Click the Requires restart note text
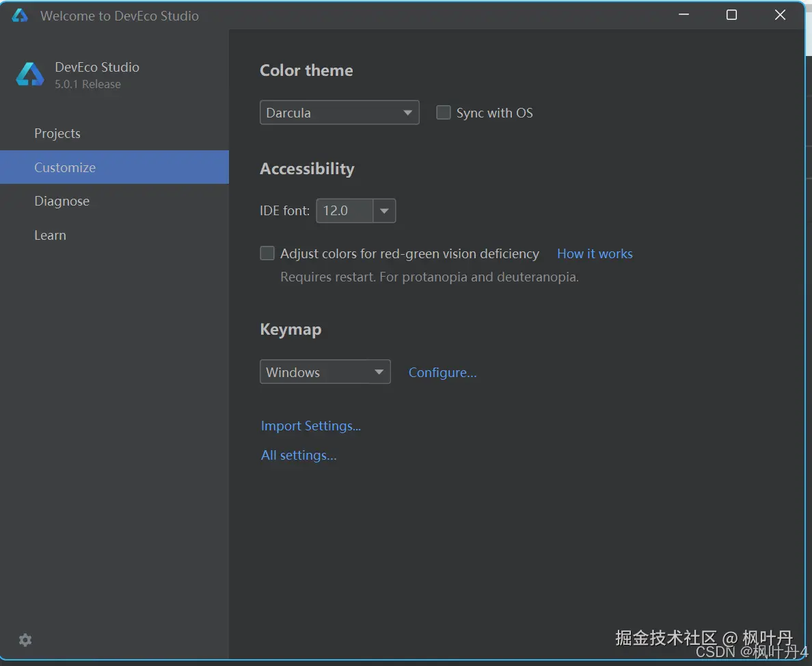 coord(429,277)
